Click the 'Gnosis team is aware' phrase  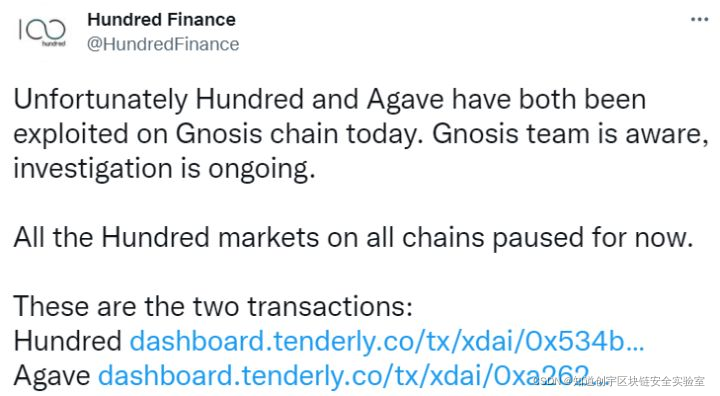pos(570,134)
